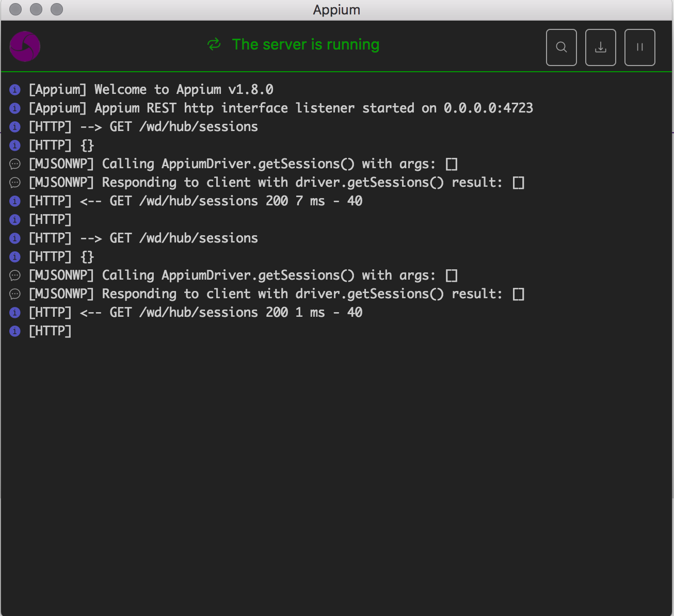
Task: Click the green refresh arrows icon
Action: pos(214,45)
